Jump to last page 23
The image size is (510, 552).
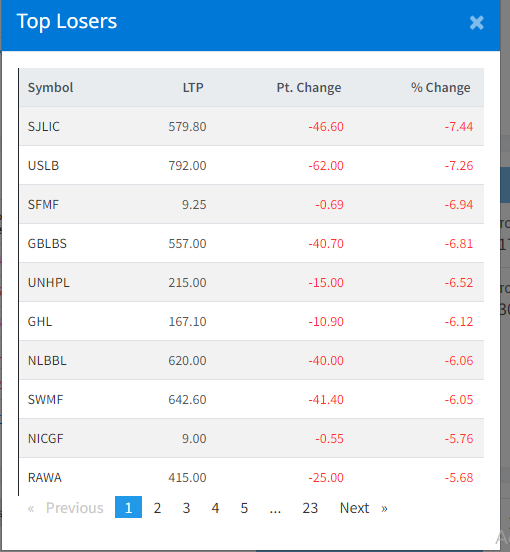click(310, 508)
